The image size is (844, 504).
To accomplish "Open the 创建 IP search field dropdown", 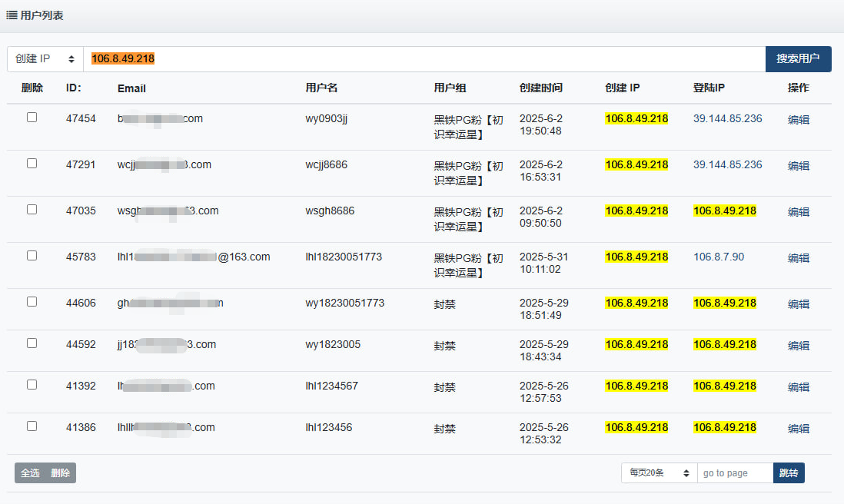I will coord(45,58).
